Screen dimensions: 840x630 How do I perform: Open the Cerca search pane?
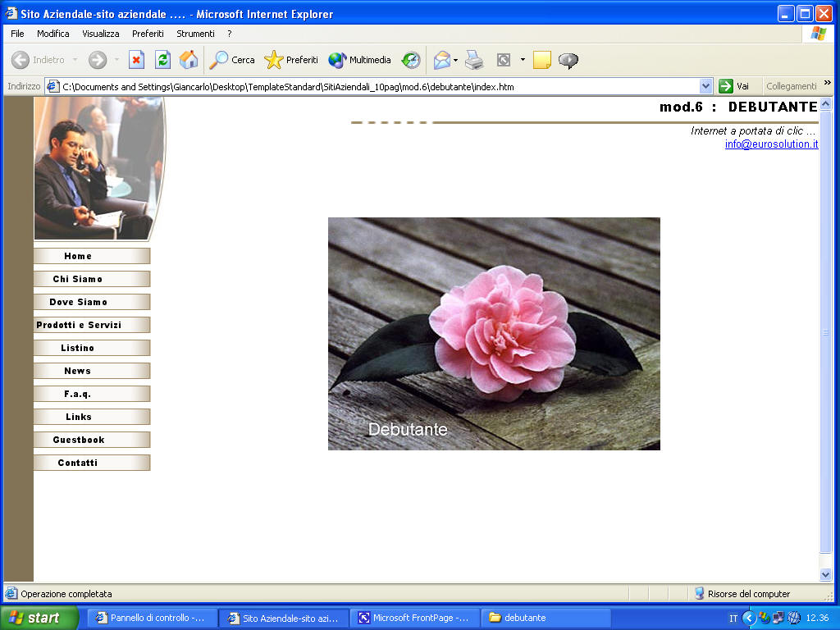click(x=232, y=60)
